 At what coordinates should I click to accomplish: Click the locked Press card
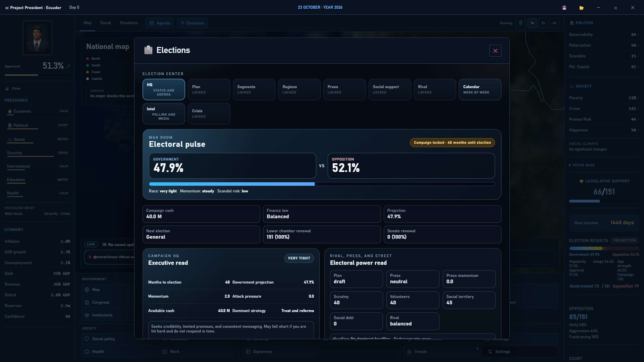344,89
